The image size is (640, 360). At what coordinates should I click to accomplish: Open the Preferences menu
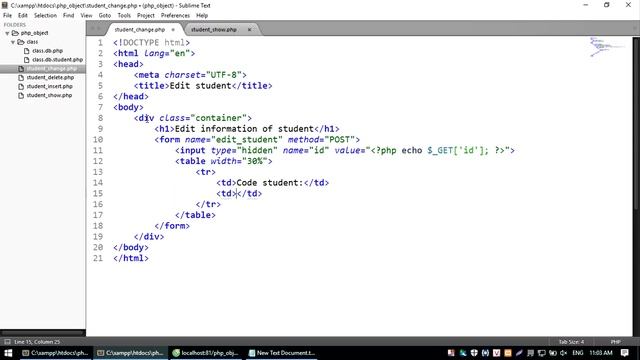pos(175,16)
